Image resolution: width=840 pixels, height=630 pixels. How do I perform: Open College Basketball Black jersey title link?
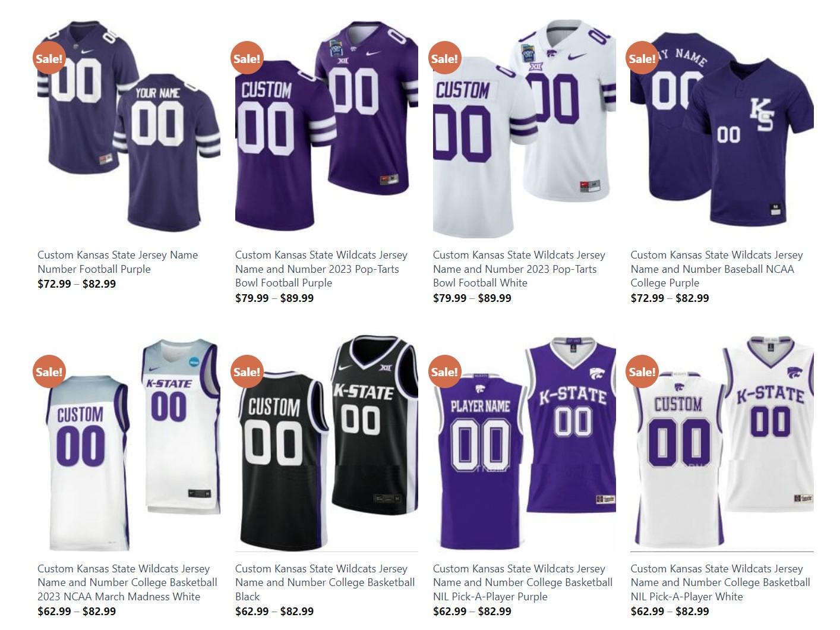(325, 582)
